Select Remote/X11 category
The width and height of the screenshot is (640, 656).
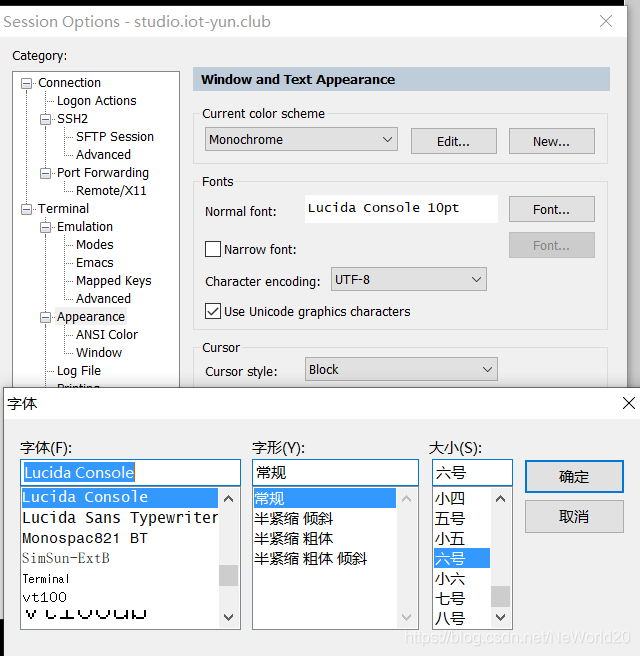pyautogui.click(x=111, y=191)
